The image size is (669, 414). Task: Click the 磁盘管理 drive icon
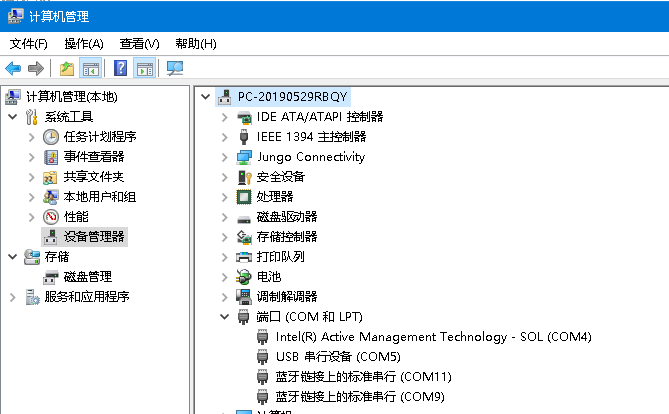51,277
